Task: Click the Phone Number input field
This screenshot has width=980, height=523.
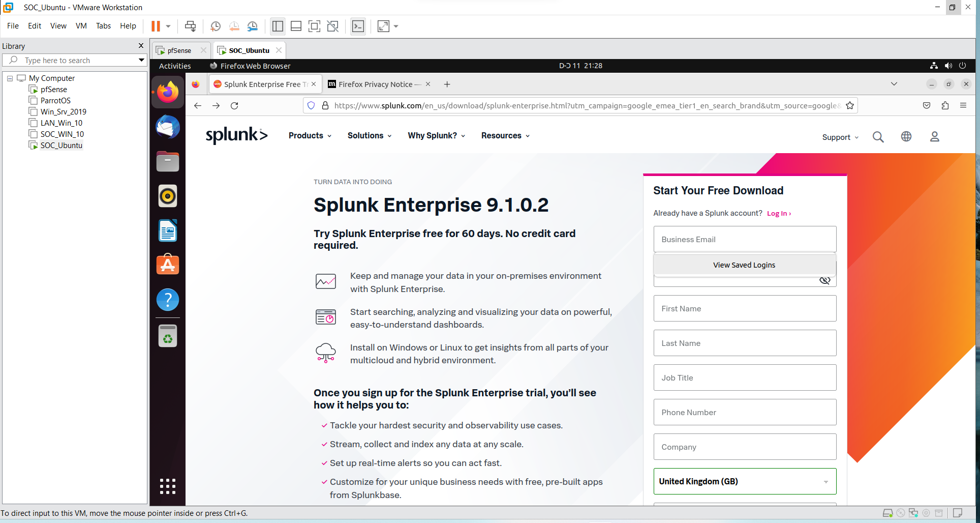Action: (x=745, y=412)
